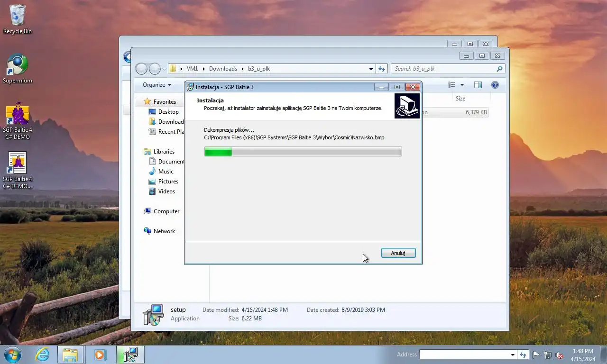Select the SGP Baltie 4 C# DEMO shortcut
This screenshot has height=364, width=607.
coord(18,121)
